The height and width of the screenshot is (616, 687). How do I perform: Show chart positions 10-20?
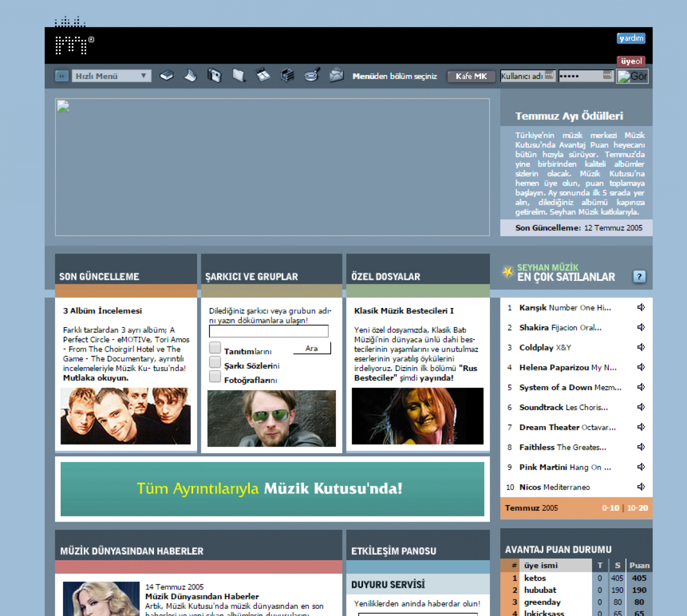point(637,508)
